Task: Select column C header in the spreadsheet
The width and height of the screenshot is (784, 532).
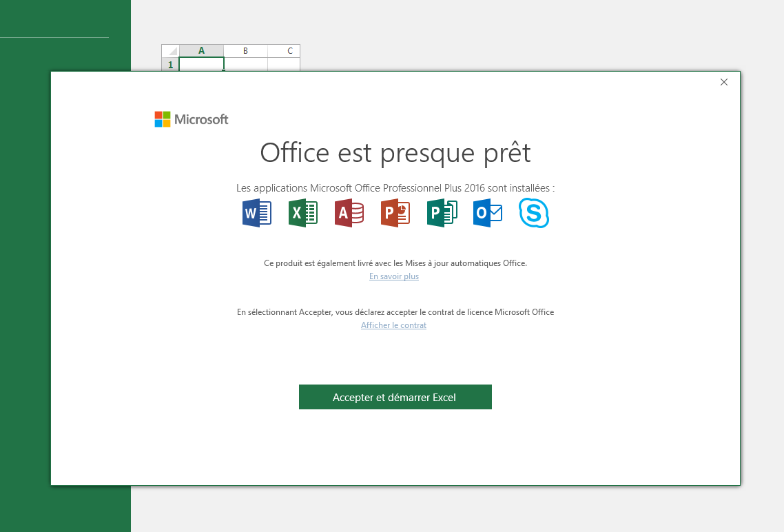Action: tap(284, 50)
